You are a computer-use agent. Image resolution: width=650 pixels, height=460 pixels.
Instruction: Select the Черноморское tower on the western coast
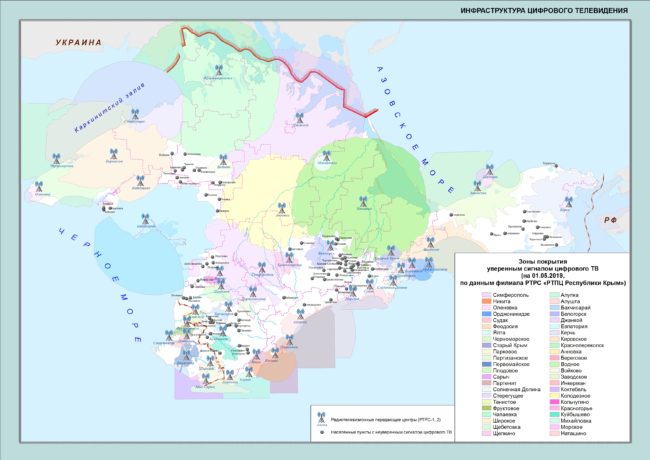(56, 159)
